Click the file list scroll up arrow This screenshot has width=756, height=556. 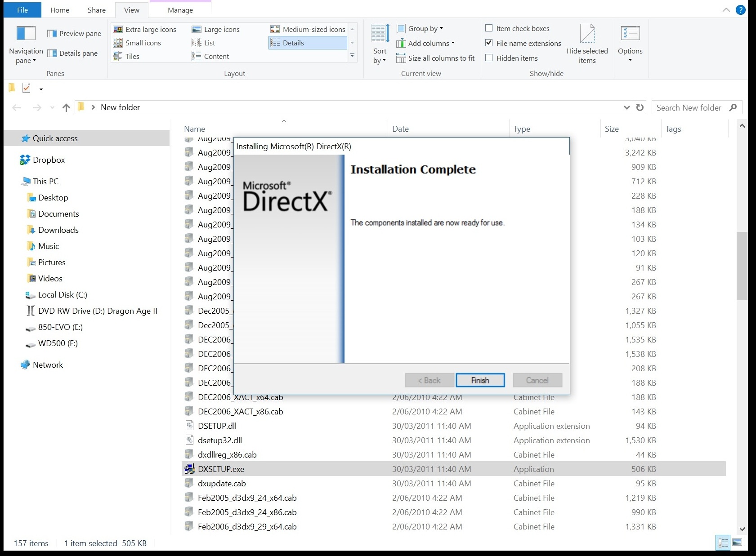pos(742,126)
